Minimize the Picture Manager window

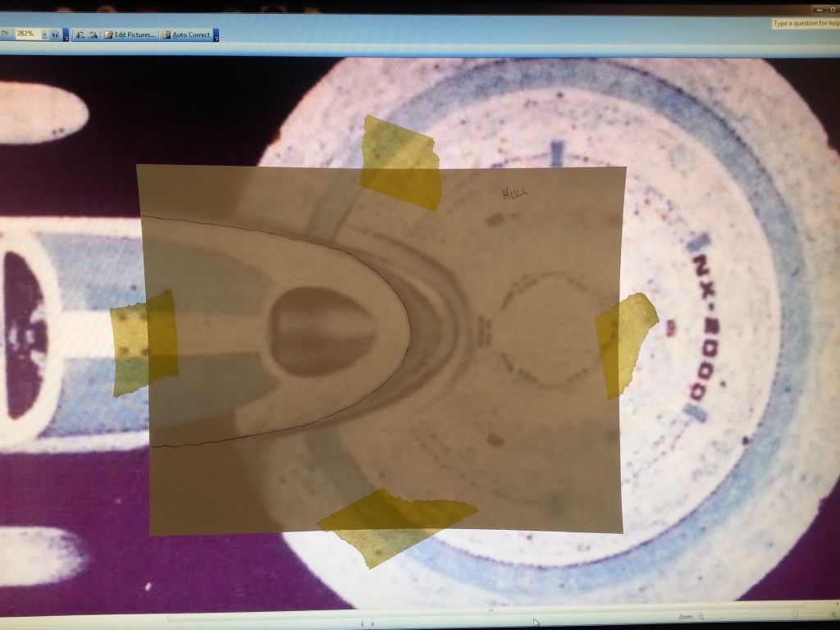(819, 9)
